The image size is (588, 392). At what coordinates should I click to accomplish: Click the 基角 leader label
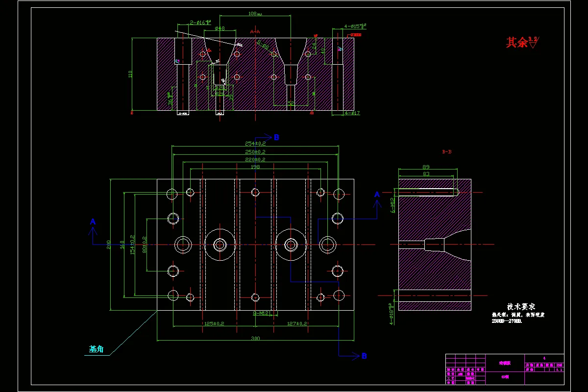(x=96, y=349)
